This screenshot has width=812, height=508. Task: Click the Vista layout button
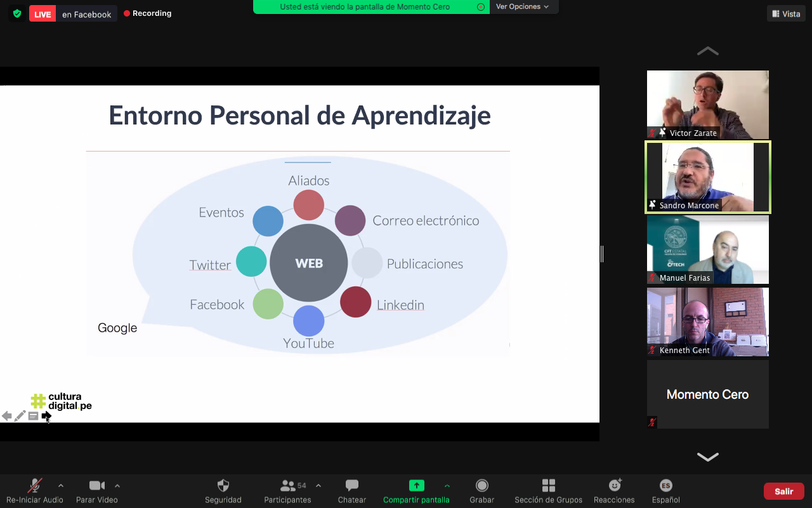pyautogui.click(x=785, y=14)
